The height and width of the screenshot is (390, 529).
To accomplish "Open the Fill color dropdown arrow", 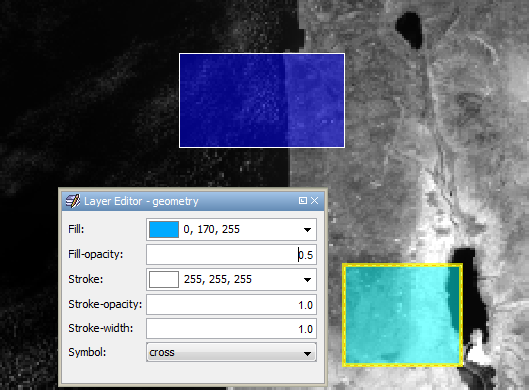I will tap(307, 230).
